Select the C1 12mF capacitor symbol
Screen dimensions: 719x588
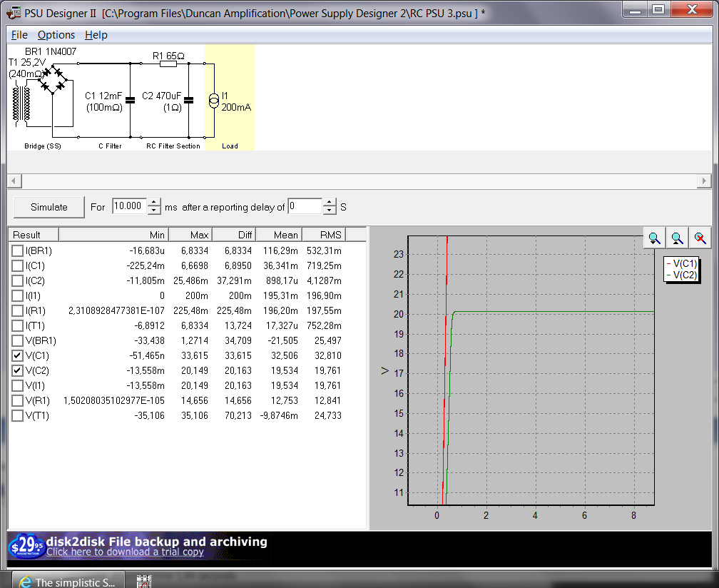131,100
